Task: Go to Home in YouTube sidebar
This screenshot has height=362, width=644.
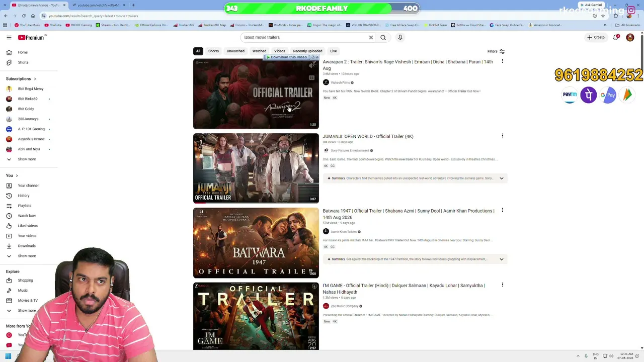Action: (23, 52)
